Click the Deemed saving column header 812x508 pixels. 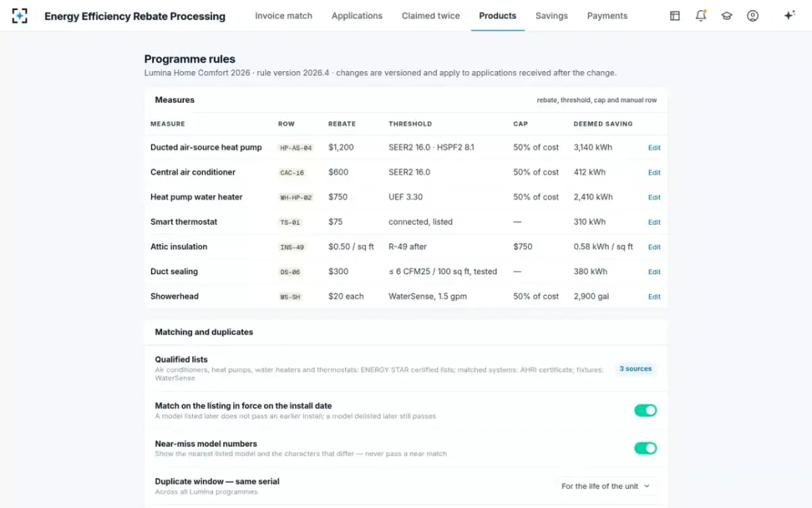coord(603,124)
